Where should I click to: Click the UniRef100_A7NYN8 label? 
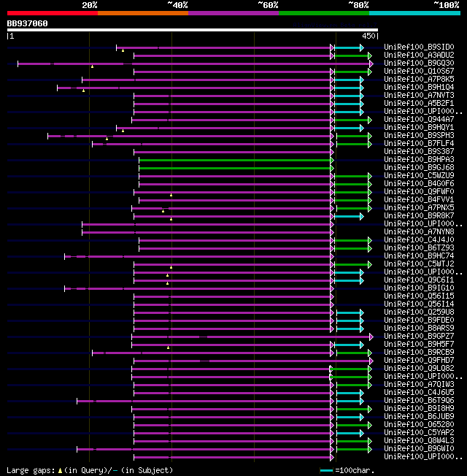coord(419,231)
